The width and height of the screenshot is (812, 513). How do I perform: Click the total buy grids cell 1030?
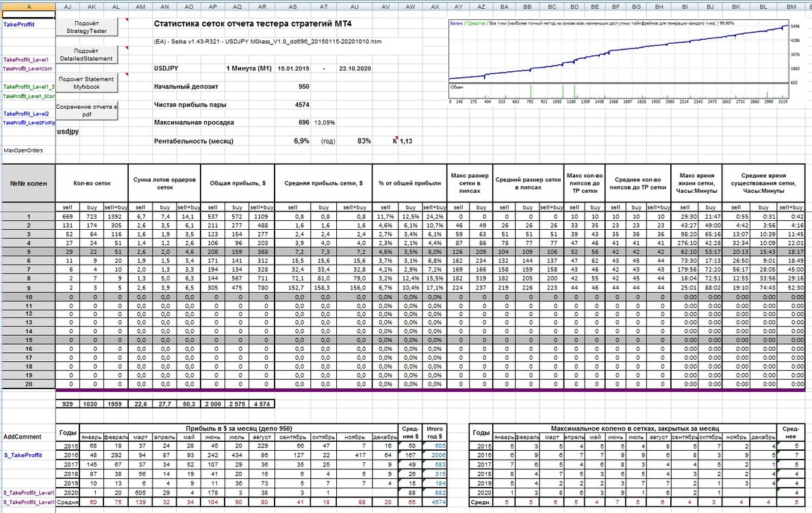(91, 404)
